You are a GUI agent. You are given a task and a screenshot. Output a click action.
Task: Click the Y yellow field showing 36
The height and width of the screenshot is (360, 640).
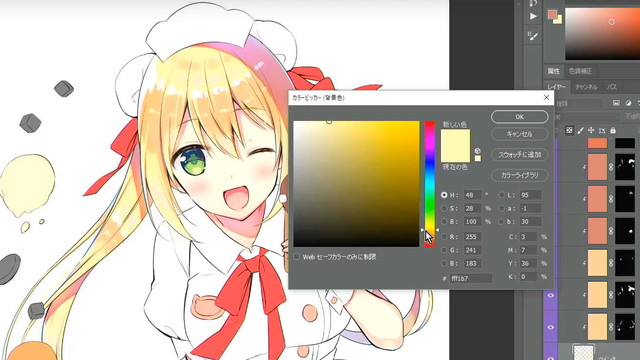tap(528, 264)
